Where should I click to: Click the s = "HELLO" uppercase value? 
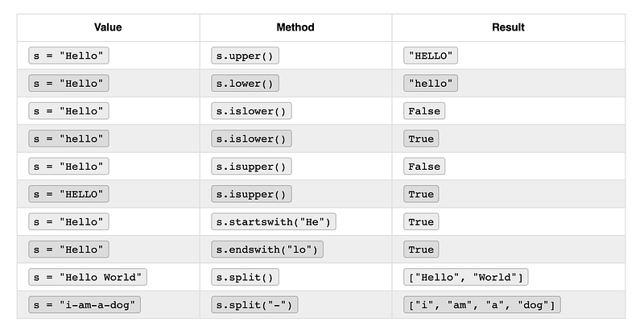pyautogui.click(x=68, y=194)
